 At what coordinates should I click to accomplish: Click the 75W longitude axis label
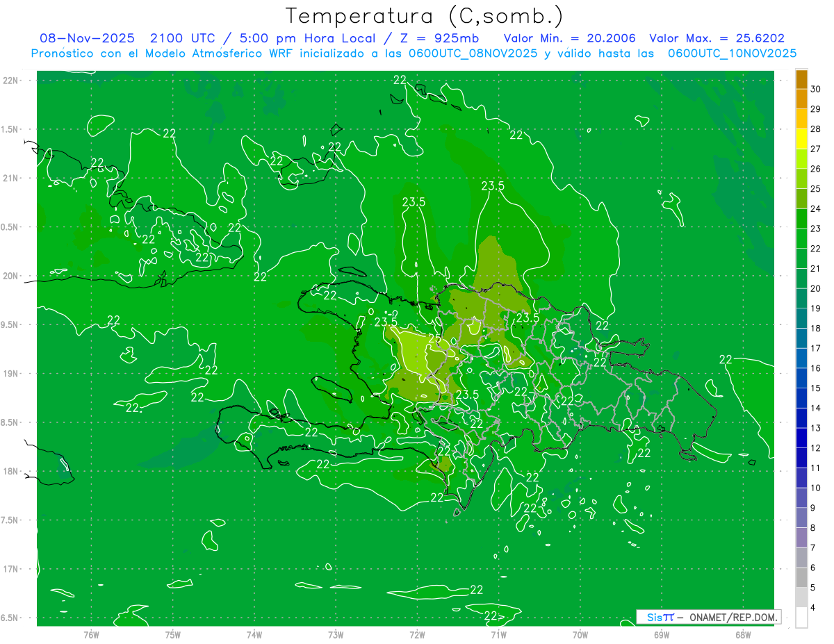point(173,635)
